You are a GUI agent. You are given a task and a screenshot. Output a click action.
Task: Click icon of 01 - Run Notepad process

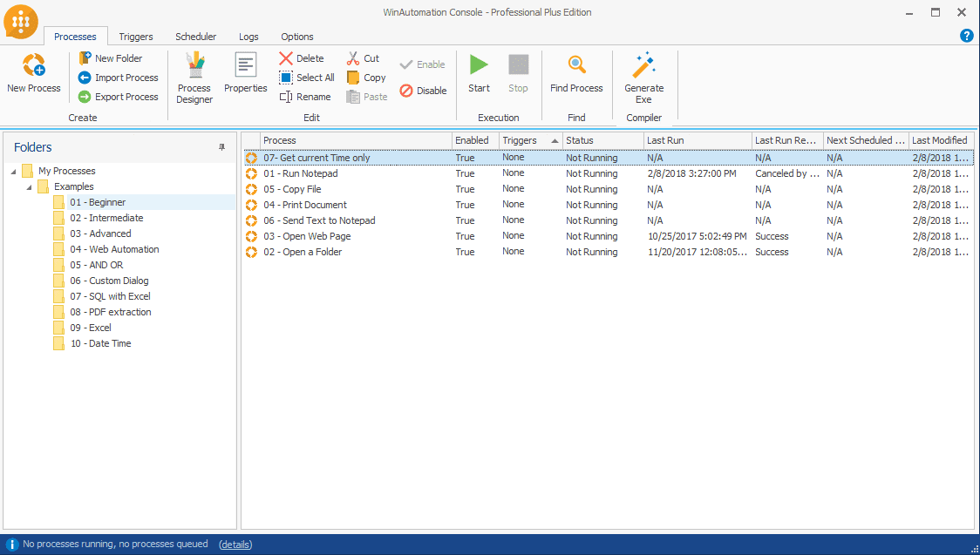pyautogui.click(x=251, y=173)
